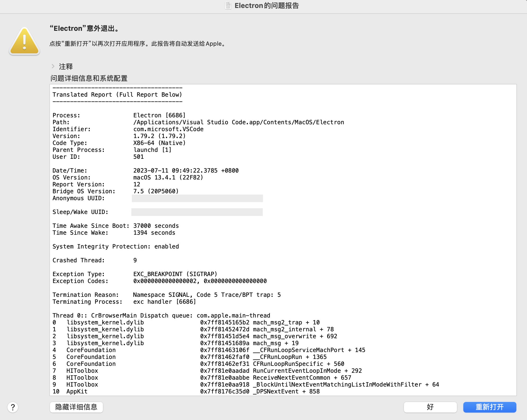Click the Crashed Thread line
Viewport: 527px width, 420px height.
click(94, 260)
